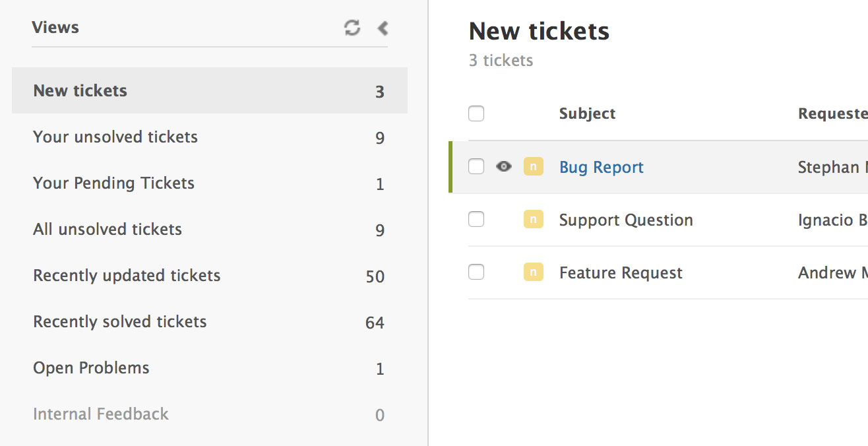Viewport: 868px width, 446px height.
Task: Open Your unsolved tickets view
Action: [x=115, y=137]
